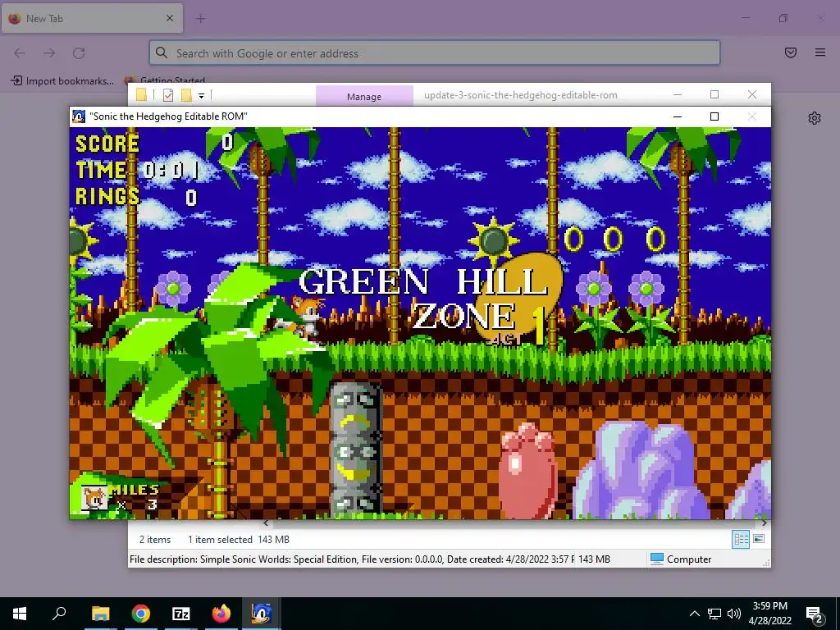This screenshot has height=630, width=840.
Task: Click the Sonic icon in the game title bar
Action: click(x=79, y=116)
